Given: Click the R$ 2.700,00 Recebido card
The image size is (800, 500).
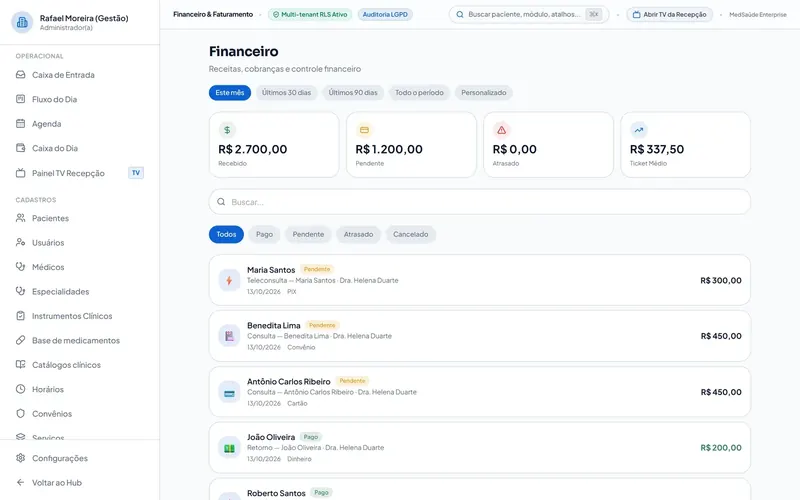Looking at the screenshot, I should (274, 145).
